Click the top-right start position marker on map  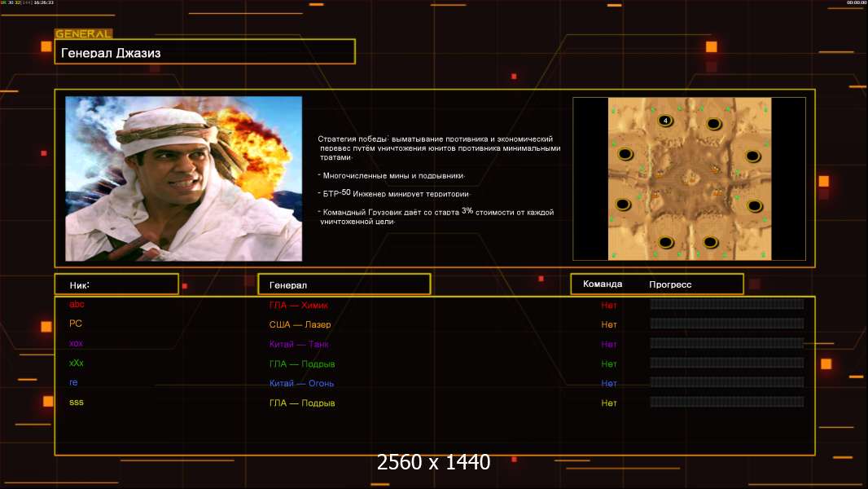[714, 124]
